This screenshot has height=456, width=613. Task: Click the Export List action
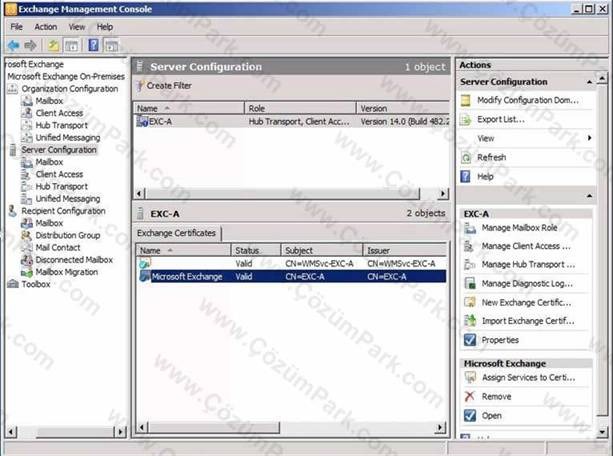(x=501, y=119)
